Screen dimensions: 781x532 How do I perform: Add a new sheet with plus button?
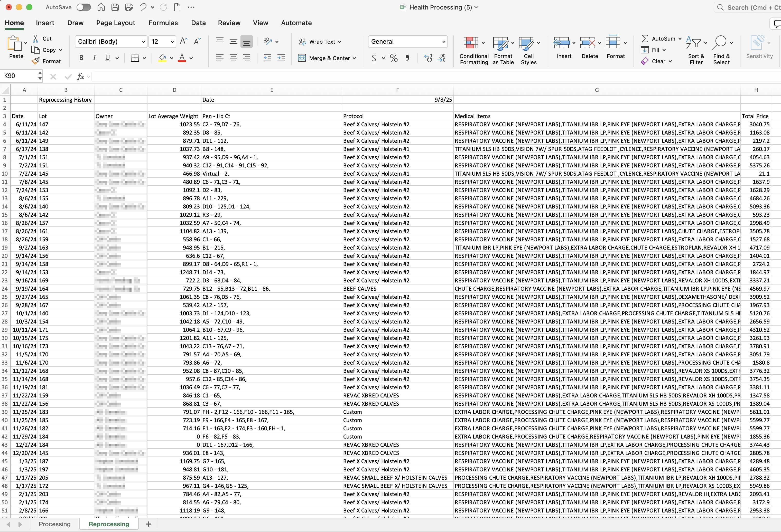148,524
